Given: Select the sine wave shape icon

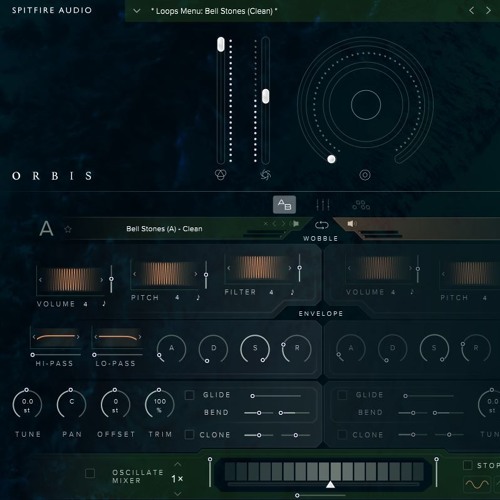Looking at the screenshot, I should click(477, 484).
